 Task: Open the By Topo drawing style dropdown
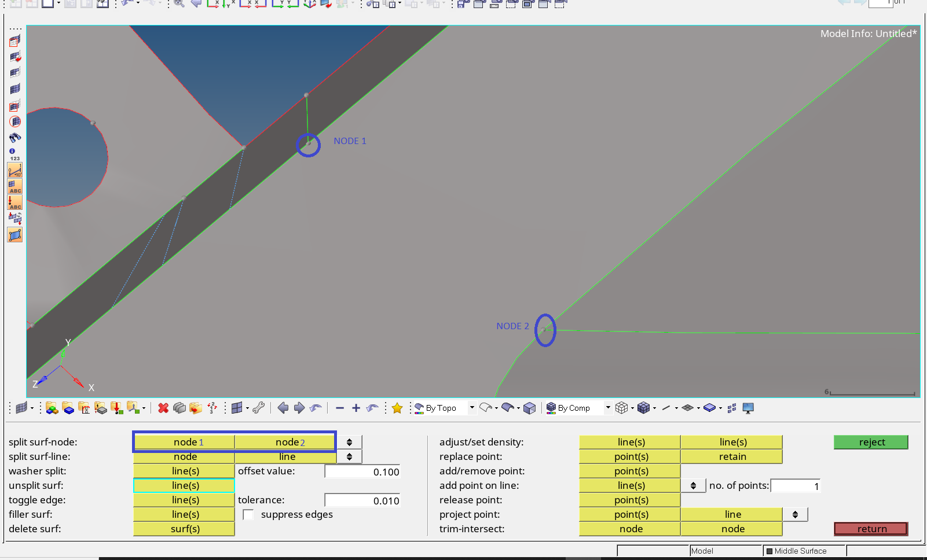pyautogui.click(x=471, y=408)
